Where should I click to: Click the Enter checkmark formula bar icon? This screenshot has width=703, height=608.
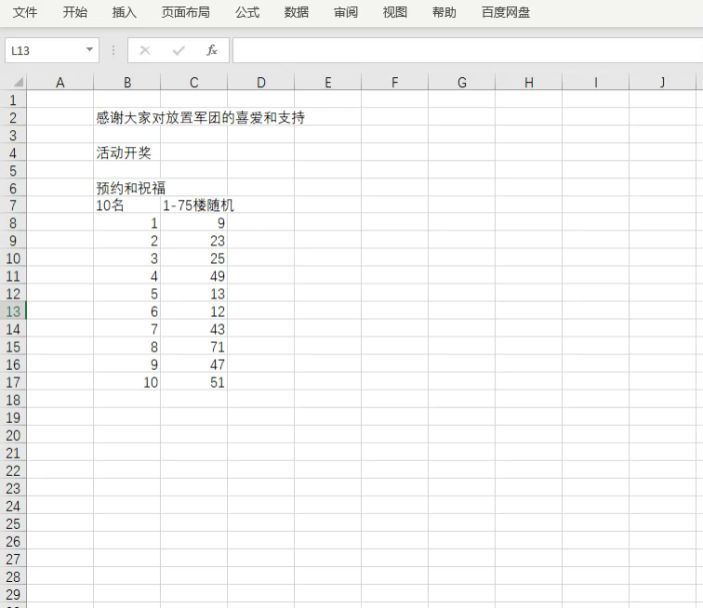tap(178, 50)
